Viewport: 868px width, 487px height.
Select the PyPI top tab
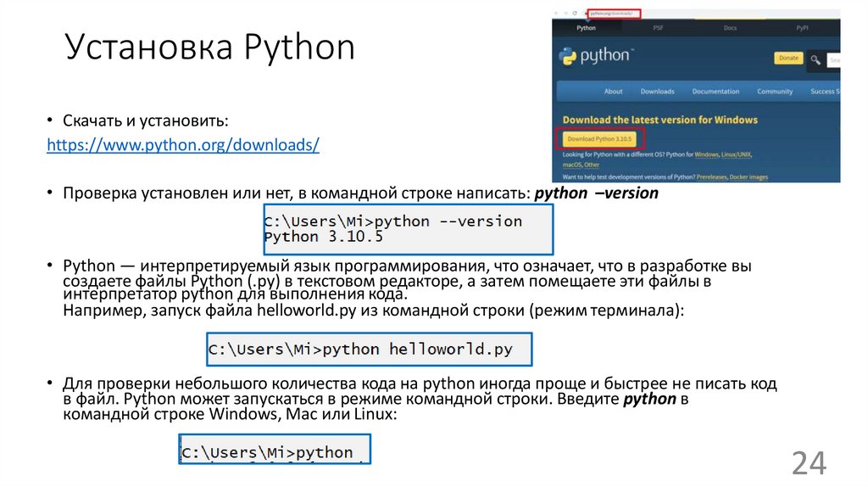coord(802,28)
